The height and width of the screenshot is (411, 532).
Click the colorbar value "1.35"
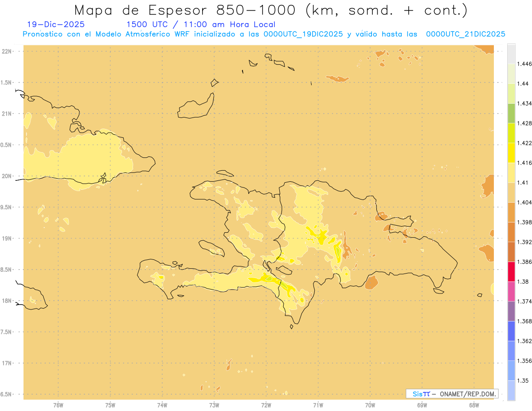[x=524, y=380]
